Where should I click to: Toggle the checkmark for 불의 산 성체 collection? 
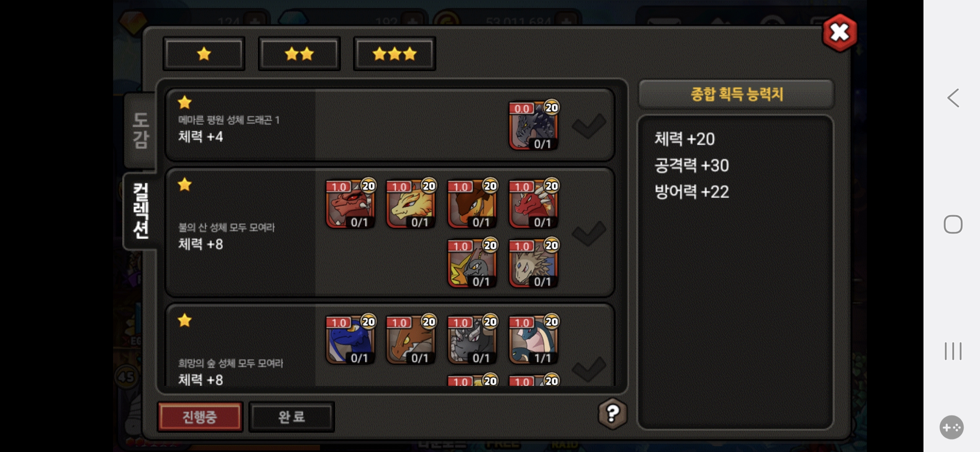589,233
